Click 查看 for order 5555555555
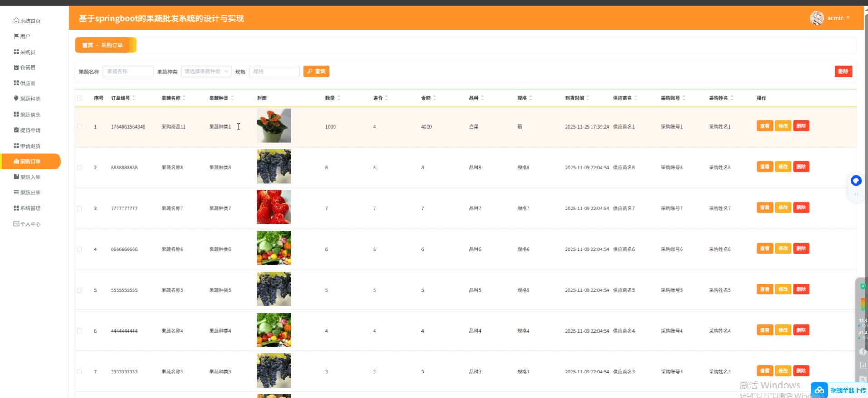This screenshot has height=398, width=868. click(x=765, y=289)
